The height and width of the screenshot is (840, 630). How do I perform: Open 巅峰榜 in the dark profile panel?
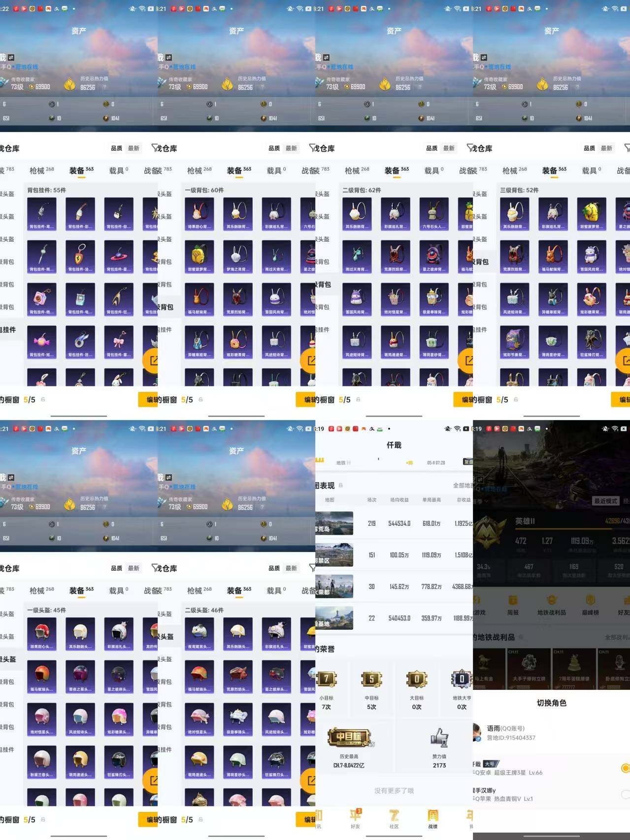590,605
